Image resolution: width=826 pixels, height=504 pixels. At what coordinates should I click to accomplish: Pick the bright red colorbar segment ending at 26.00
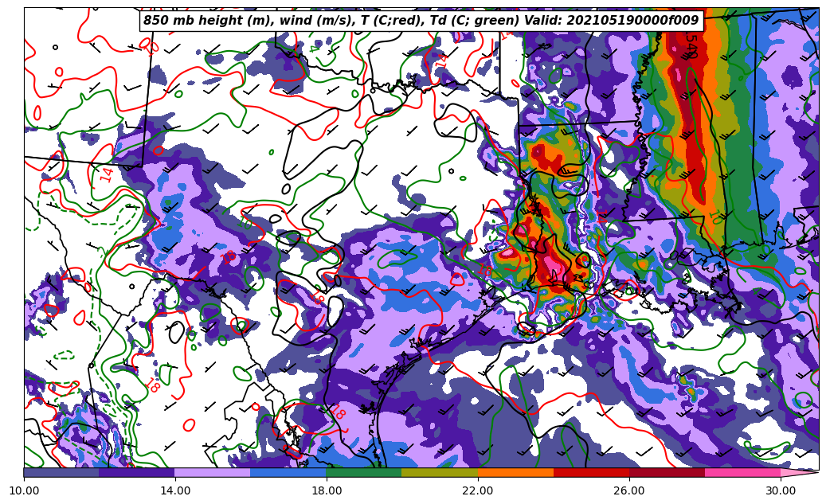pos(592,472)
